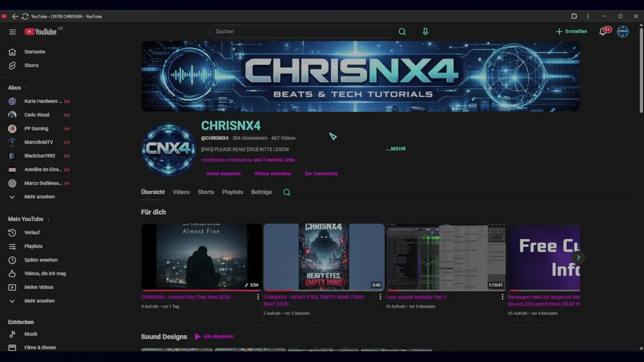Open options for HEAVY EYES video
Viewport: 644px width, 362px height.
380,297
